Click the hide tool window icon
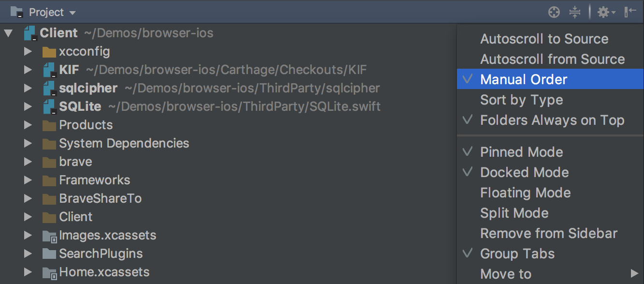Screen dimensions: 644x284 click(x=630, y=12)
